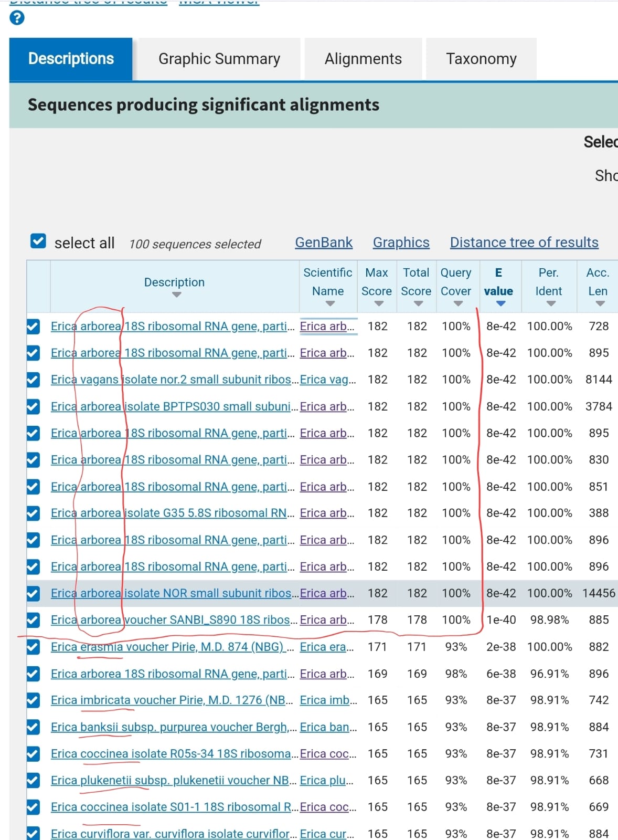Sort by the Per. Ident column arrow
The width and height of the screenshot is (618, 840).
(x=550, y=303)
